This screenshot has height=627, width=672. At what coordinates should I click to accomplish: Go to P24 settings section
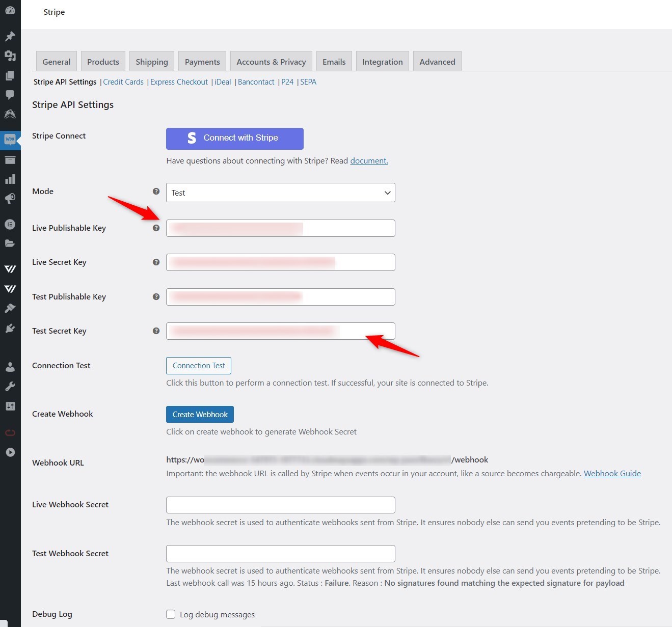(287, 82)
